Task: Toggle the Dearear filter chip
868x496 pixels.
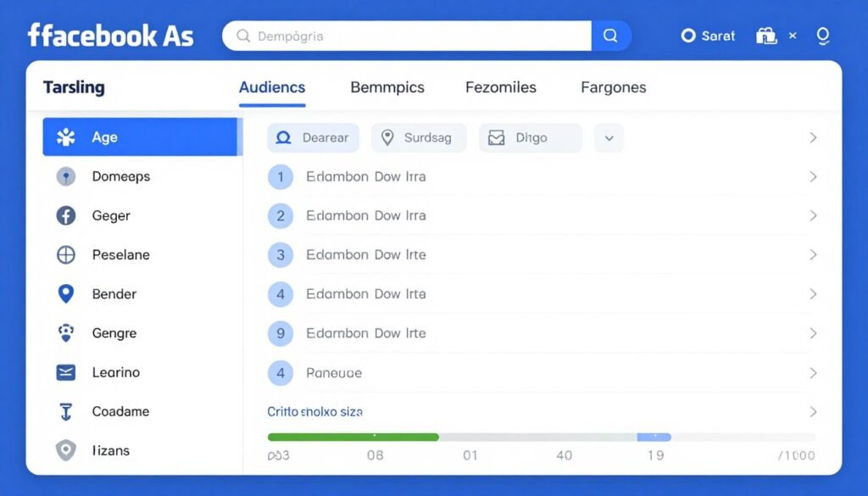Action: pyautogui.click(x=313, y=137)
